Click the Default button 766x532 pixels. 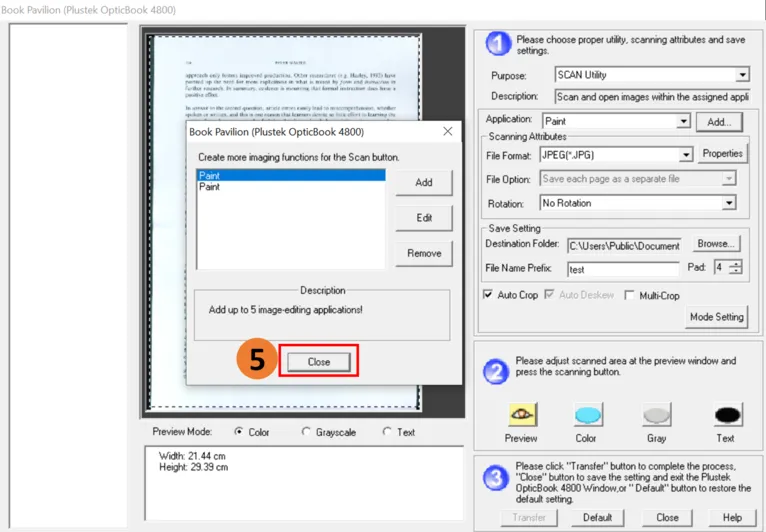(x=597, y=517)
